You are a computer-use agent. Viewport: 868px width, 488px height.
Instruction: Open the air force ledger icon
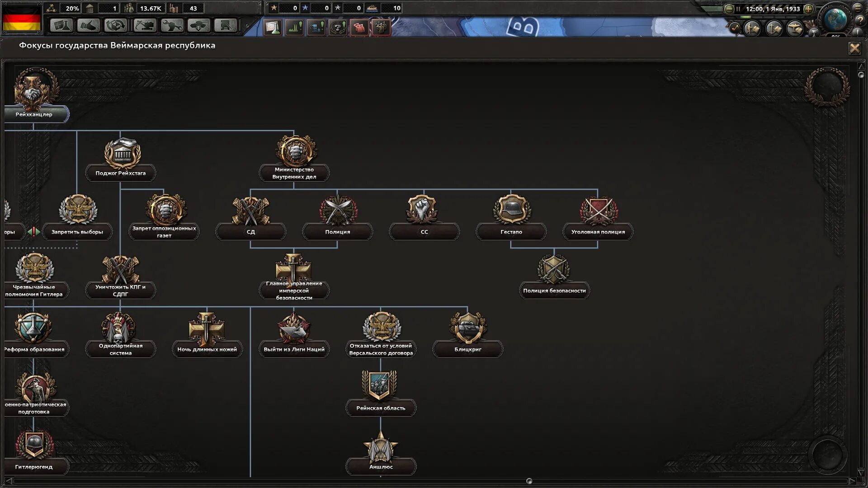(795, 29)
